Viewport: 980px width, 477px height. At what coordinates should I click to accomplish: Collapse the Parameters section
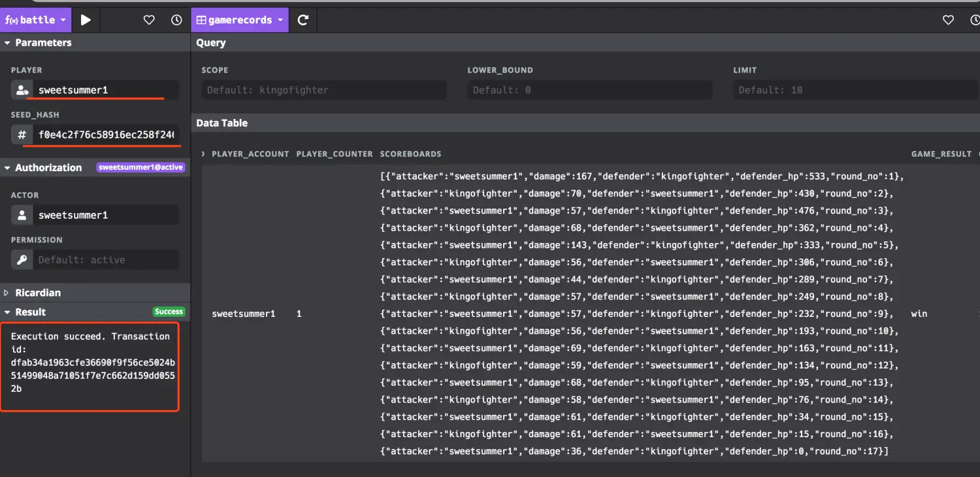[8, 43]
